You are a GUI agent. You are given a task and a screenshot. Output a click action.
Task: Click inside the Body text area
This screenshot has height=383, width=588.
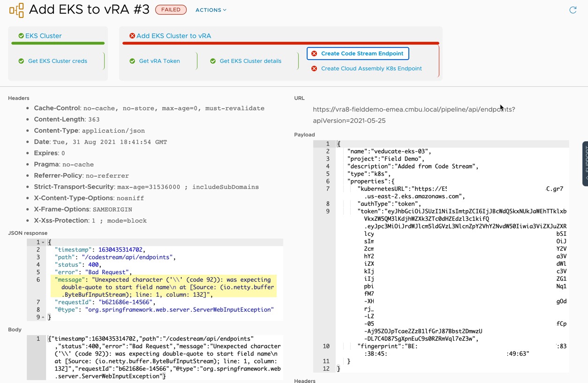pos(164,357)
